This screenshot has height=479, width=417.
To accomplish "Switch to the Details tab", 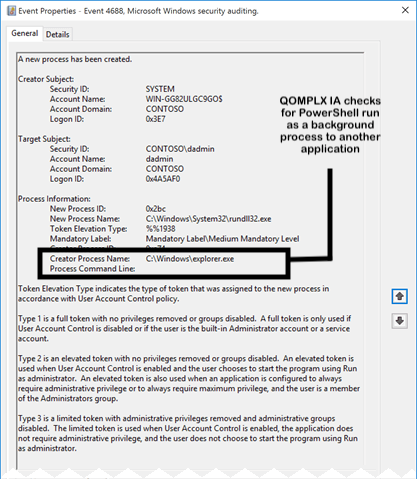I will pyautogui.click(x=58, y=34).
